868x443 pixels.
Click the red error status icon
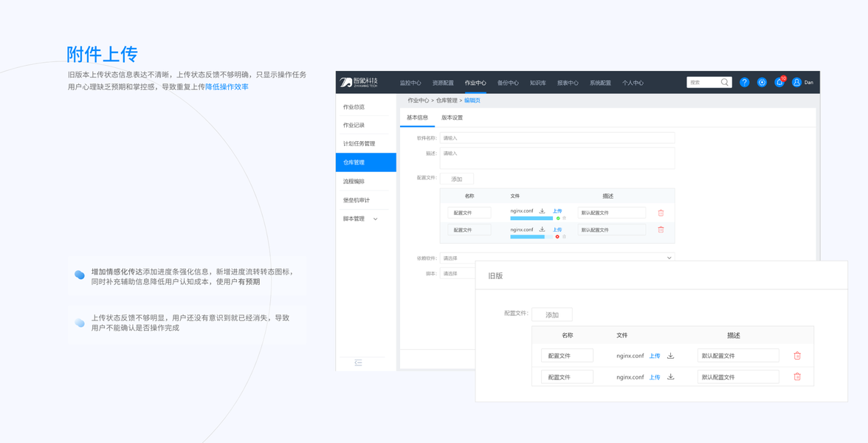(x=557, y=236)
